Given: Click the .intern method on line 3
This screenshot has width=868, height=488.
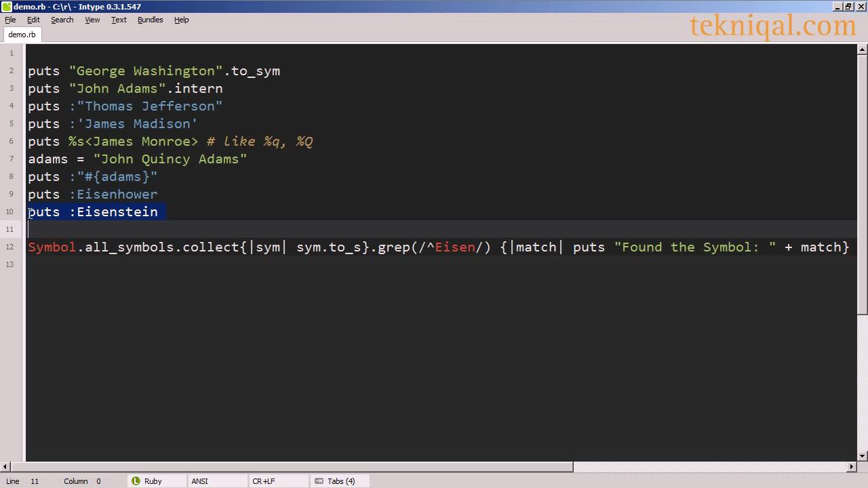Looking at the screenshot, I should [195, 89].
